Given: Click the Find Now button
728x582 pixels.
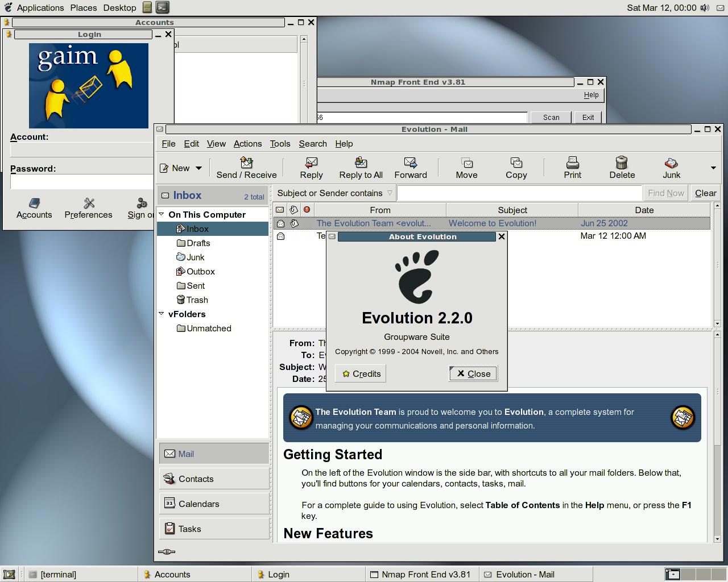Looking at the screenshot, I should tap(666, 193).
